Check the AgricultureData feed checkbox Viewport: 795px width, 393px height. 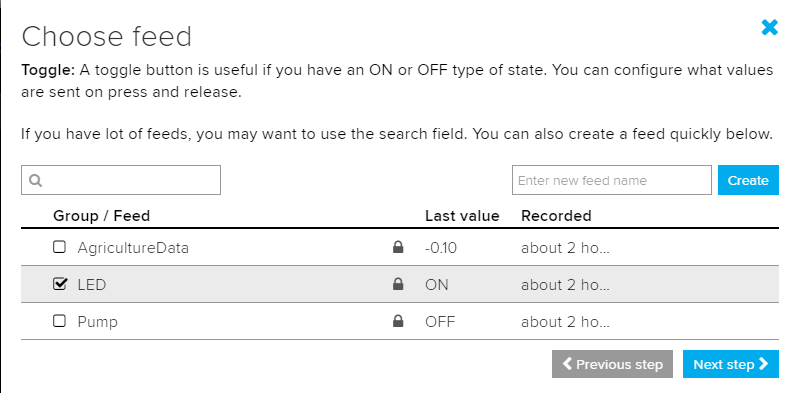coord(59,247)
